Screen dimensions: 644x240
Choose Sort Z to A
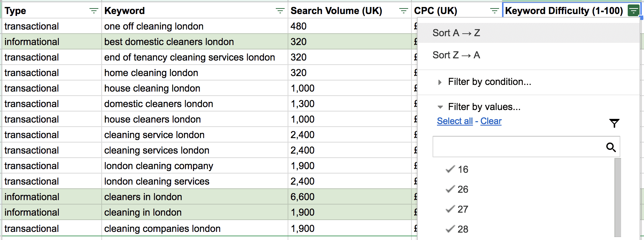(x=456, y=55)
